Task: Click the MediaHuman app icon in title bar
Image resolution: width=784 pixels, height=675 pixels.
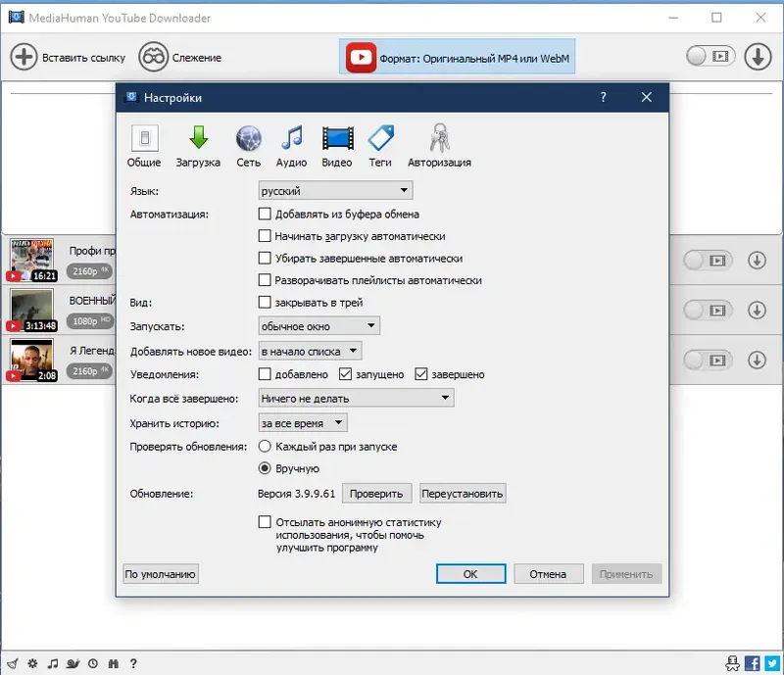Action: pyautogui.click(x=16, y=17)
